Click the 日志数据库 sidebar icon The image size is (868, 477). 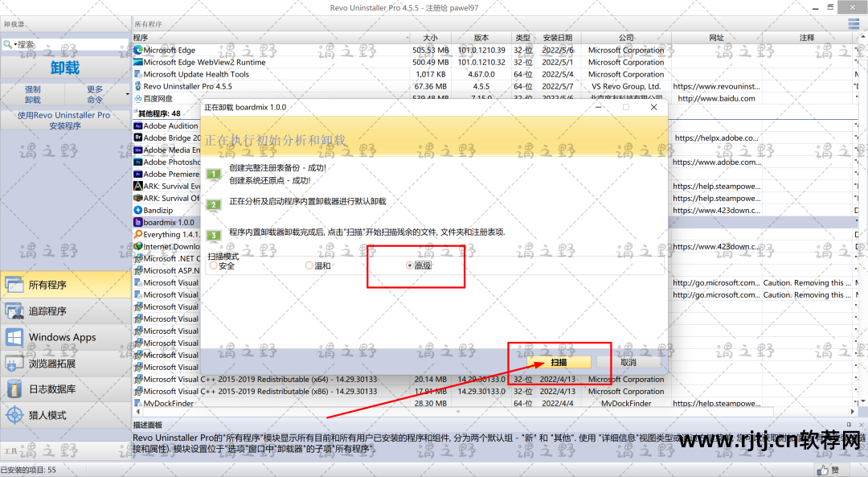[14, 389]
